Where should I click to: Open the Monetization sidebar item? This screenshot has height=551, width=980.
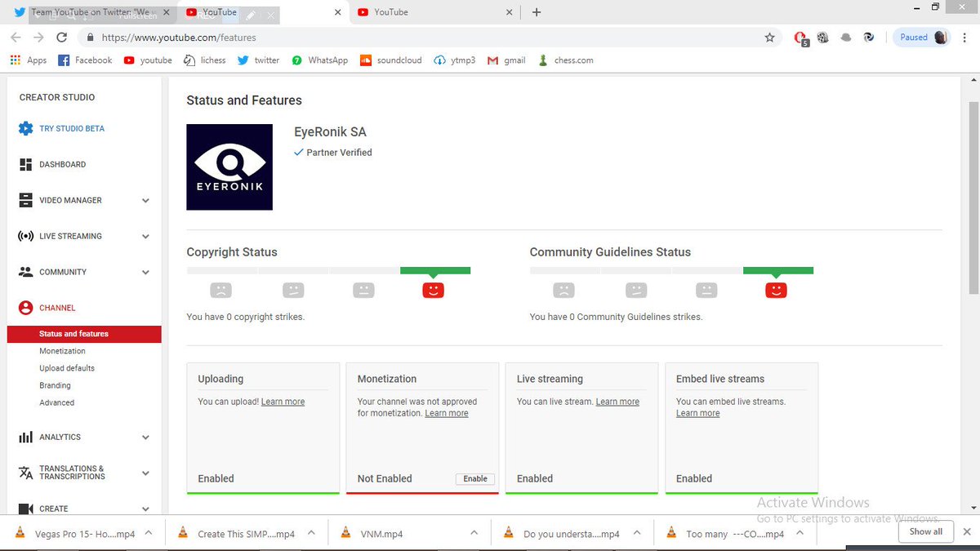coord(62,351)
